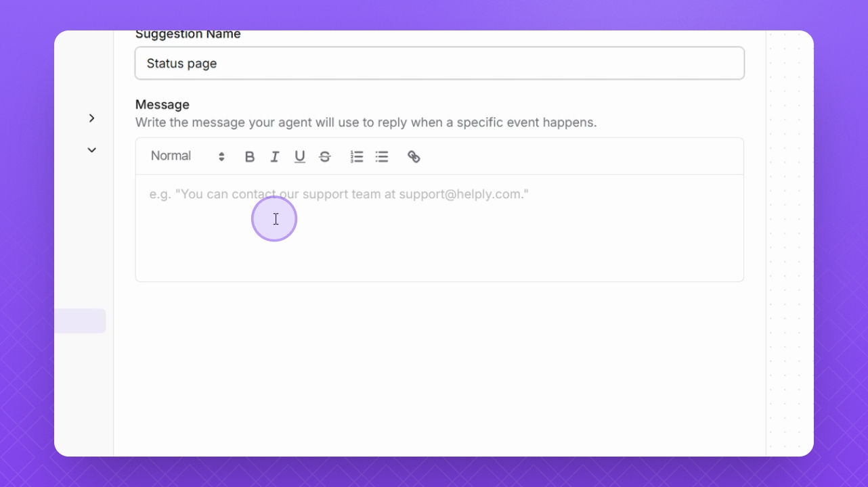868x487 pixels.
Task: Insert a link into the message
Action: tap(414, 157)
